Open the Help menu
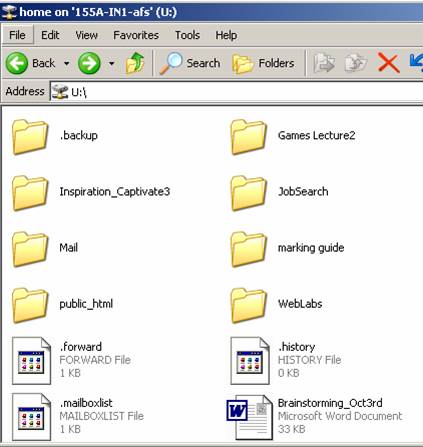The height and width of the screenshot is (447, 423). coord(226,35)
